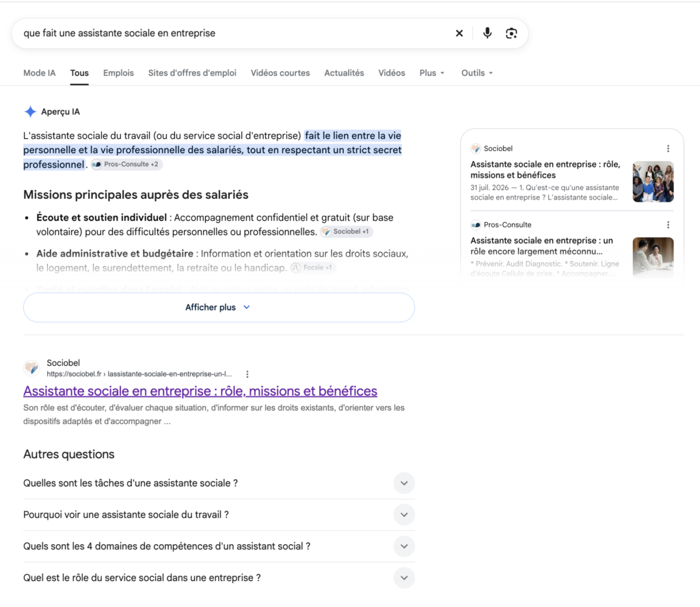Open the three-dot menu beside sociobel.fr URL

click(247, 374)
